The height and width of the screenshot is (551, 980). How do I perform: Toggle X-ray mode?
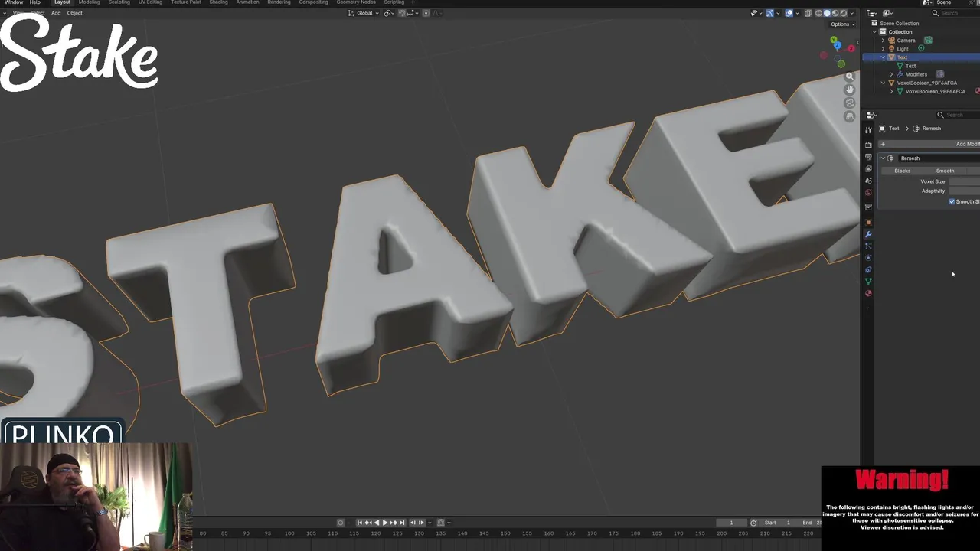(x=808, y=13)
